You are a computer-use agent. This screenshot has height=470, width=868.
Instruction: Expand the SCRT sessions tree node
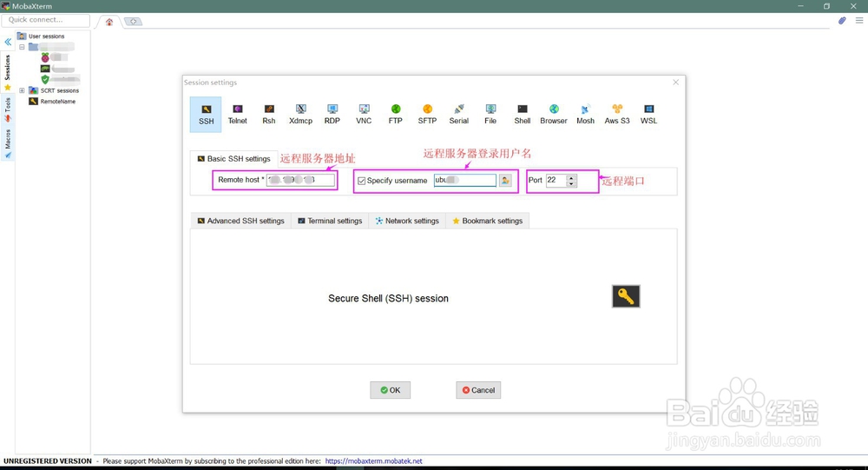pos(23,90)
